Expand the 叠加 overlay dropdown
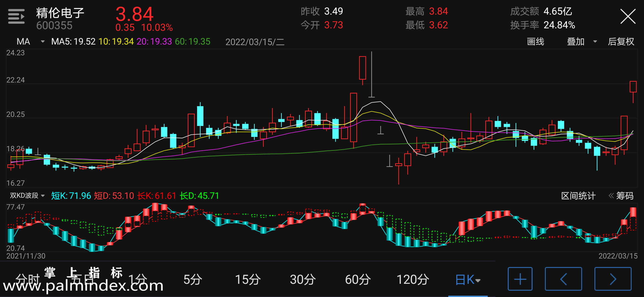 [x=582, y=42]
